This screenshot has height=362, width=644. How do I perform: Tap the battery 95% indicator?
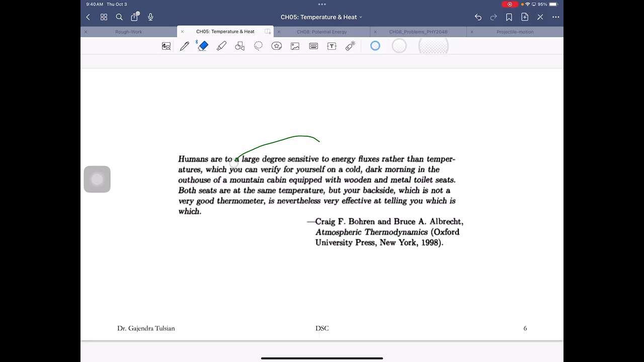pos(547,4)
